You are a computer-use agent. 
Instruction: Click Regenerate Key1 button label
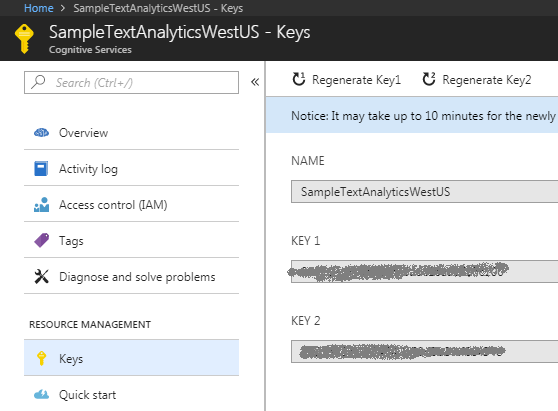[x=356, y=80]
